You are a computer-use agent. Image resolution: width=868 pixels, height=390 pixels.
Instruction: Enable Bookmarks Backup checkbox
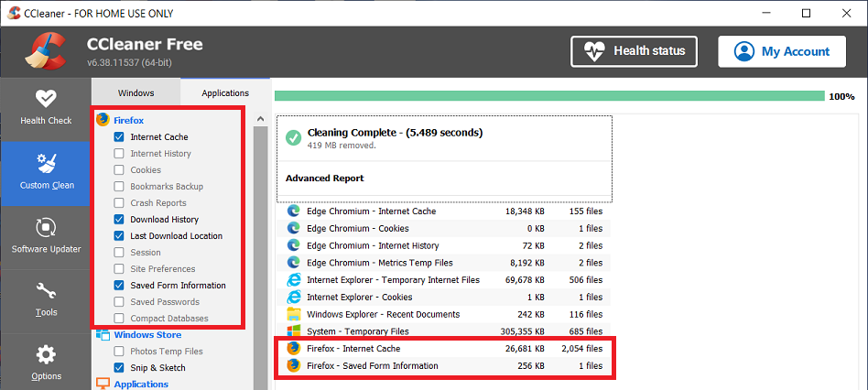(118, 187)
